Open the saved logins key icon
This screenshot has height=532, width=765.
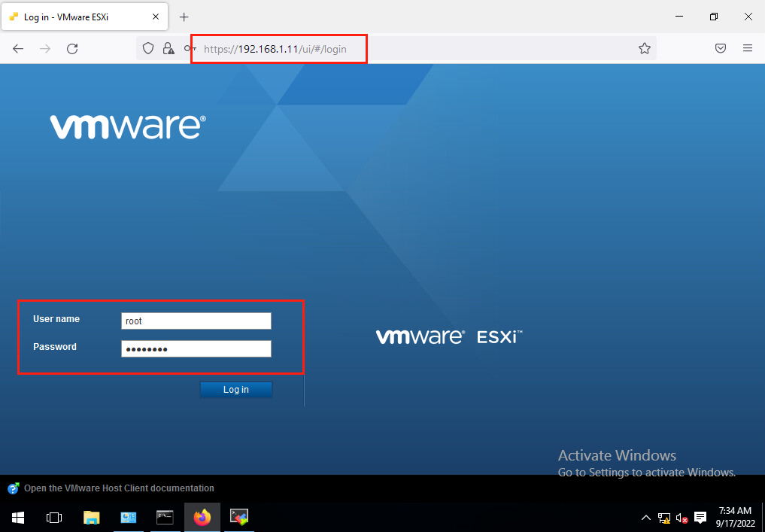point(190,48)
